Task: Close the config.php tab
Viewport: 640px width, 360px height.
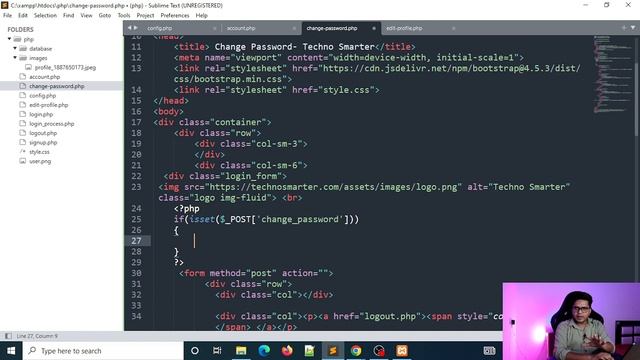Action: 215,29
